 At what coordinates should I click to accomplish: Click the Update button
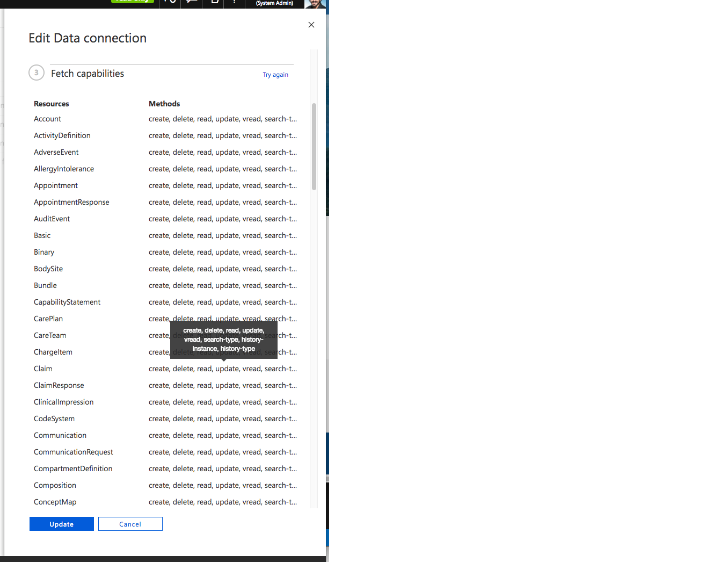(x=62, y=524)
